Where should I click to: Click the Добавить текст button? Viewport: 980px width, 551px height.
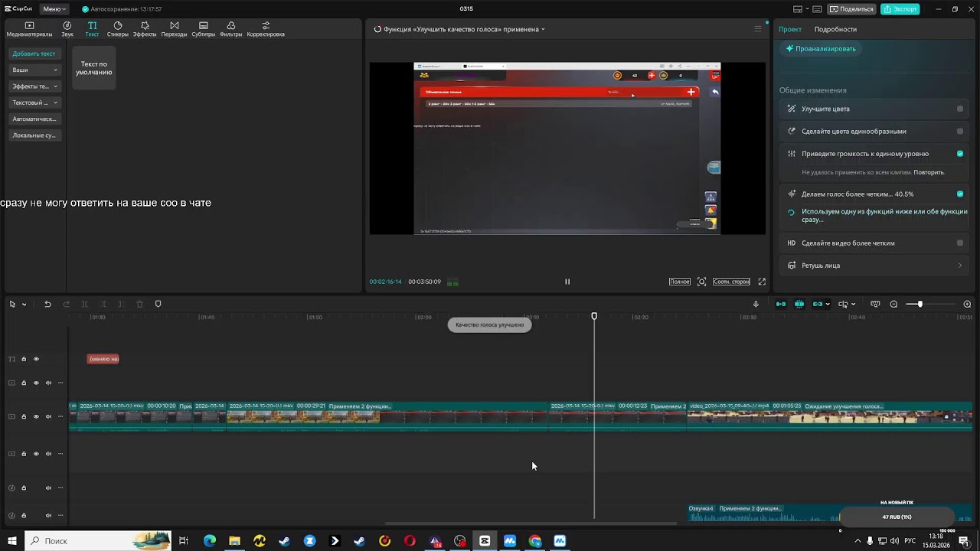(34, 54)
